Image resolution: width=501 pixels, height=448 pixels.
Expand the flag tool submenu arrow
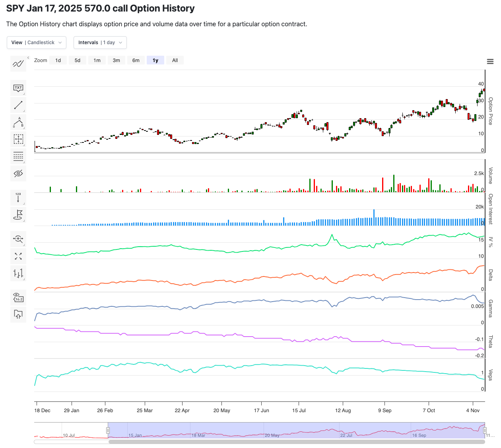point(24,221)
